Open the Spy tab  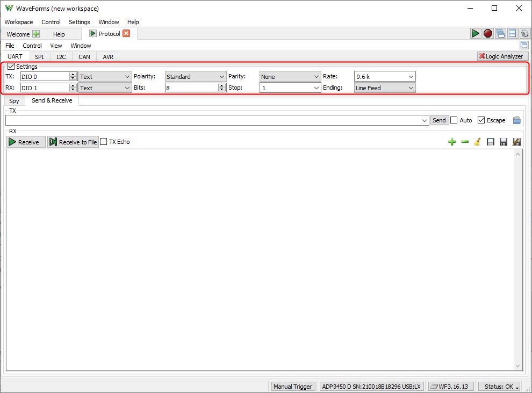15,101
